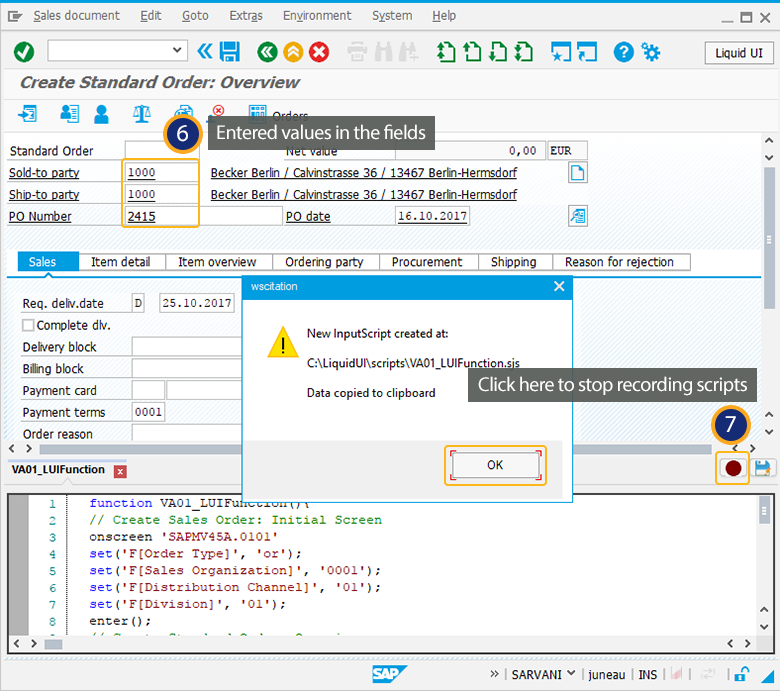Viewport: 780px width, 691px height.
Task: Click the save script icon next to record button
Action: (x=763, y=468)
